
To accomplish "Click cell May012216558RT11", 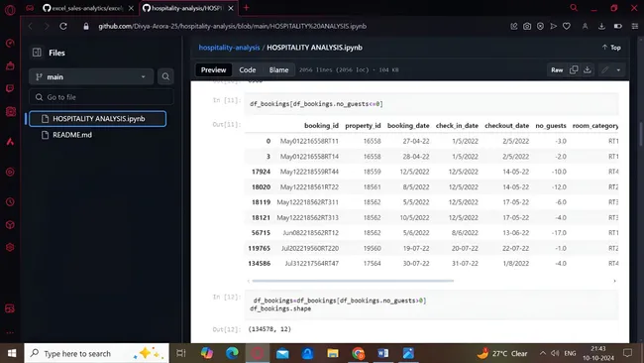I will coord(309,141).
